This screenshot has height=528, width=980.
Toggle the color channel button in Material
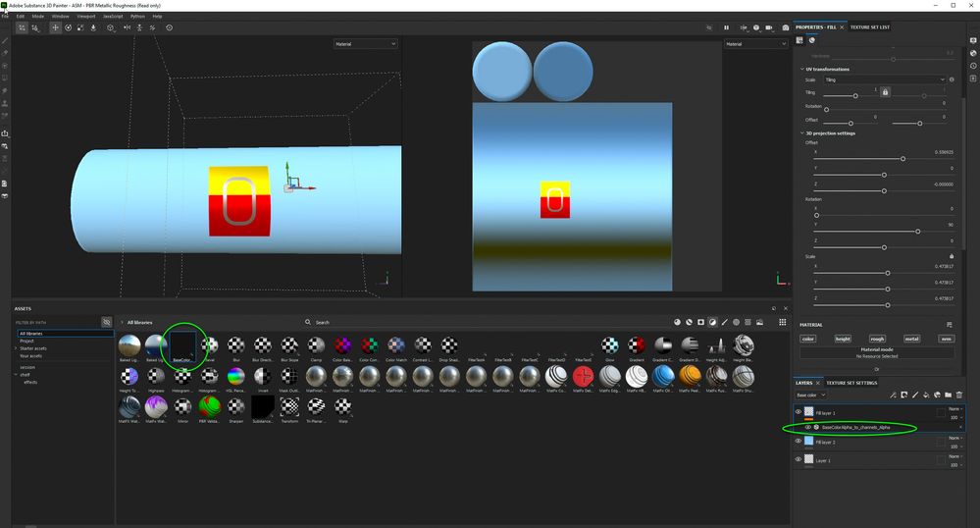tap(807, 339)
